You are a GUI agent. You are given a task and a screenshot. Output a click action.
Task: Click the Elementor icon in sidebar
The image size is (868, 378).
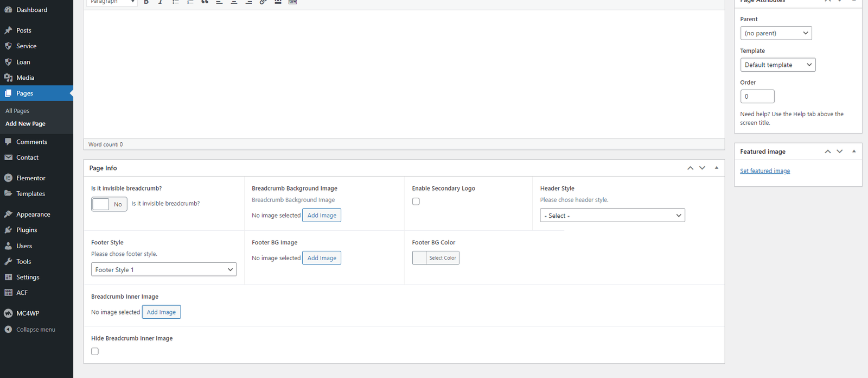(8, 178)
